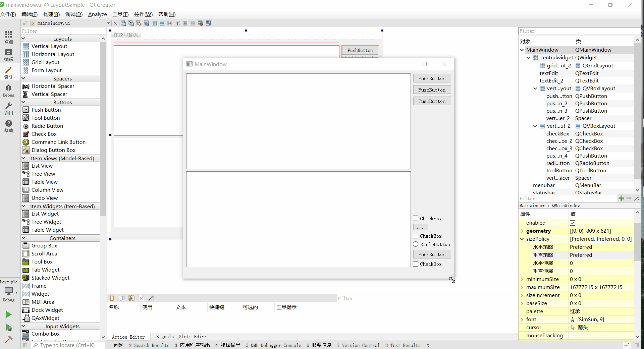This screenshot has height=349, width=644.
Task: Toggle the enabled property checkbox
Action: click(573, 223)
